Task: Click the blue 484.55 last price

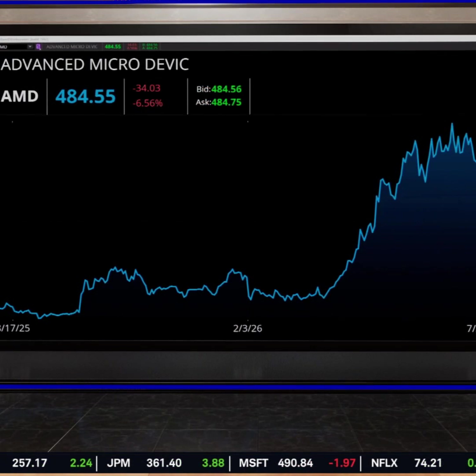Action: click(85, 96)
